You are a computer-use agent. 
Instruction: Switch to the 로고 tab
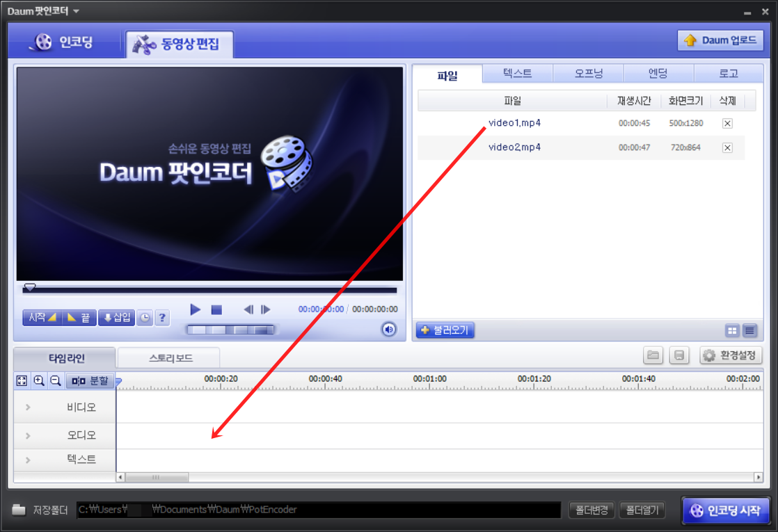[728, 74]
